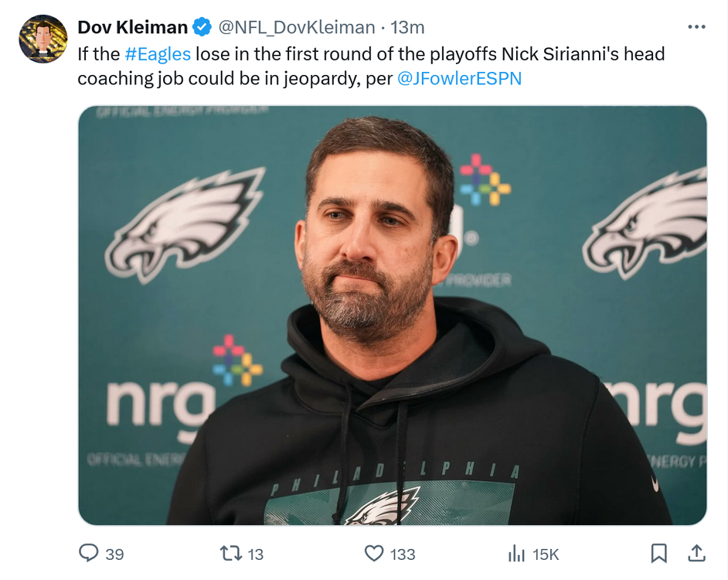The image size is (728, 580).
Task: Click the Dov Kleiman display name
Action: coord(132,28)
